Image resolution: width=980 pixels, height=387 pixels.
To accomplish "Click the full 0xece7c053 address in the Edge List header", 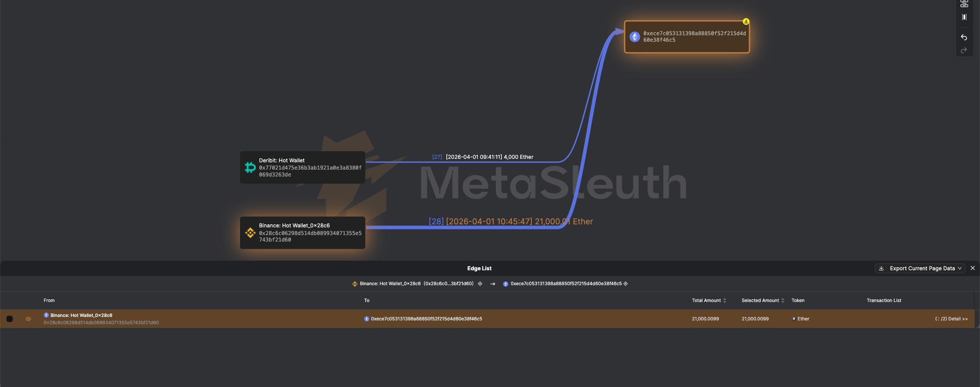I will point(566,284).
